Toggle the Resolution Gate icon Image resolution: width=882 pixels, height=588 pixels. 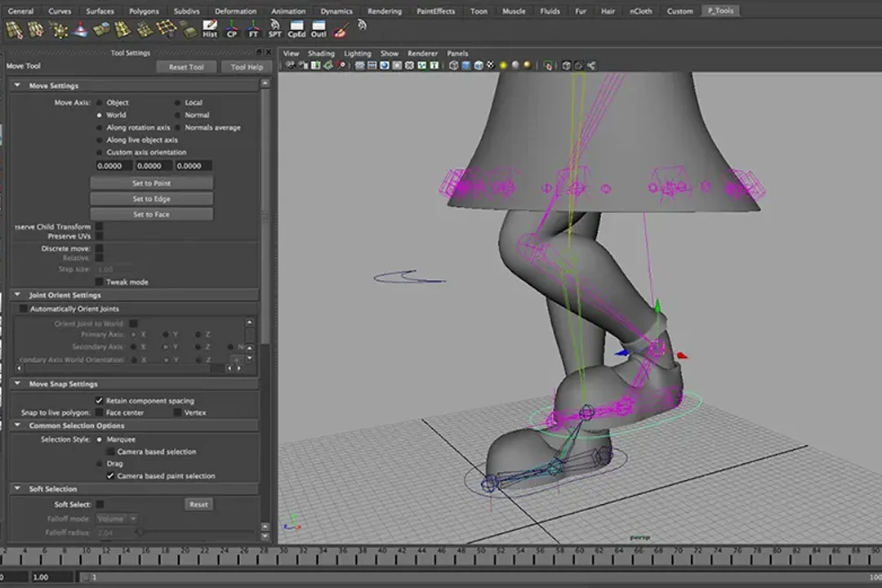[384, 65]
